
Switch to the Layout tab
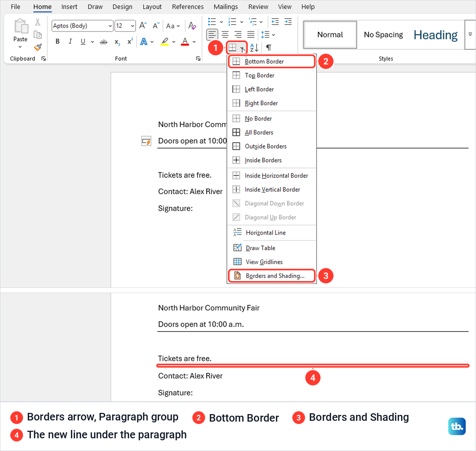pyautogui.click(x=152, y=7)
